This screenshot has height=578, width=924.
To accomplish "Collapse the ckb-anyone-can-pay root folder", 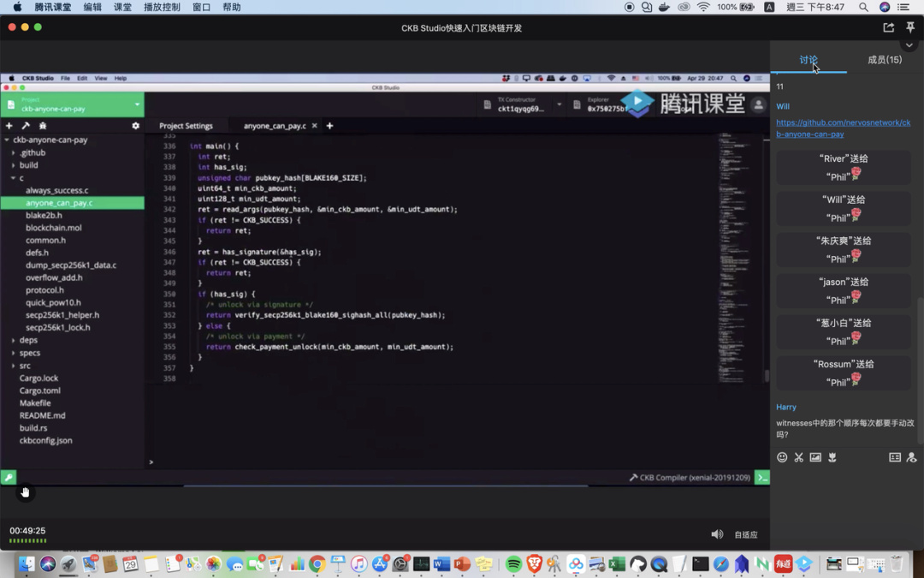I will click(7, 140).
